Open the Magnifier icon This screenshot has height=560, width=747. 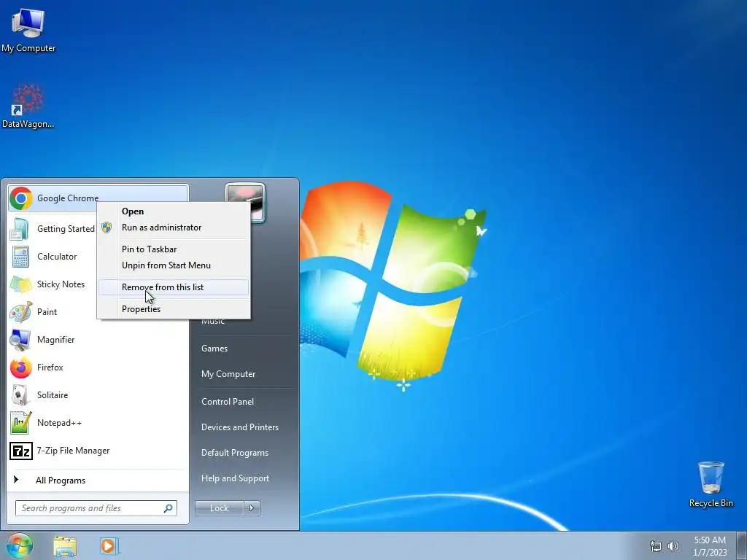[20, 340]
